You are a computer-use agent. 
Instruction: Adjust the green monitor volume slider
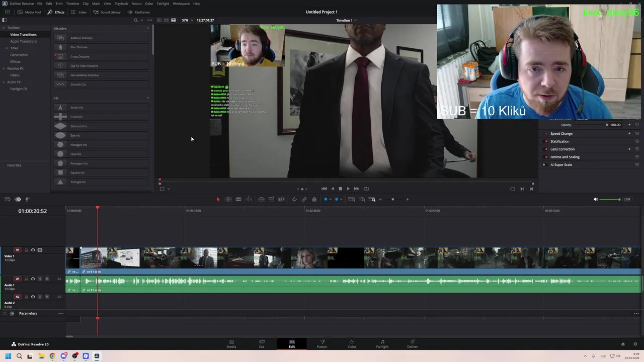[610, 200]
